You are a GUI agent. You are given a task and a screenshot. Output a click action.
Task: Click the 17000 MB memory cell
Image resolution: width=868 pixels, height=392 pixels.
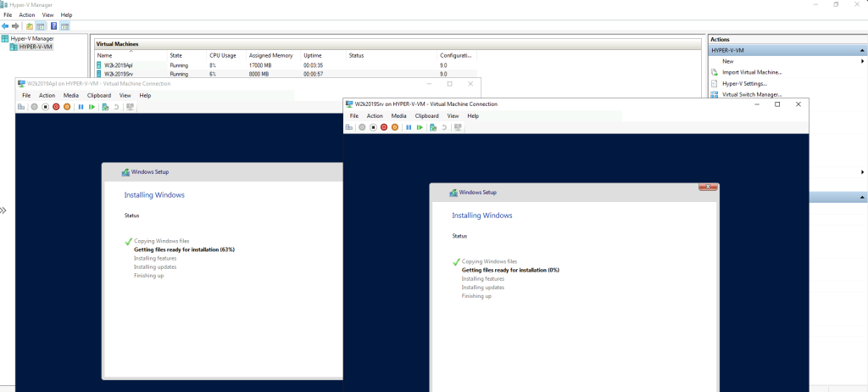point(260,65)
